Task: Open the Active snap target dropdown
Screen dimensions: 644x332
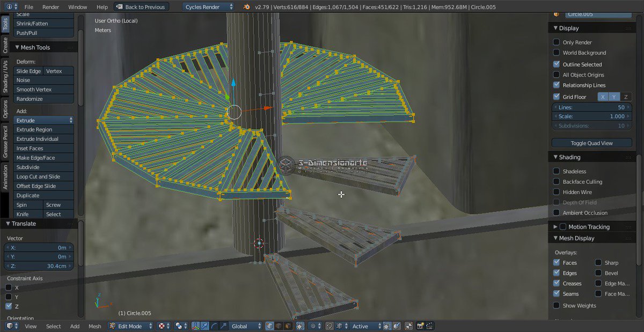Action: (366, 326)
